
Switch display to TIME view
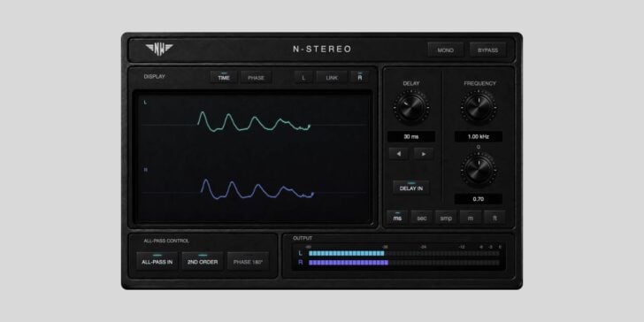click(224, 78)
